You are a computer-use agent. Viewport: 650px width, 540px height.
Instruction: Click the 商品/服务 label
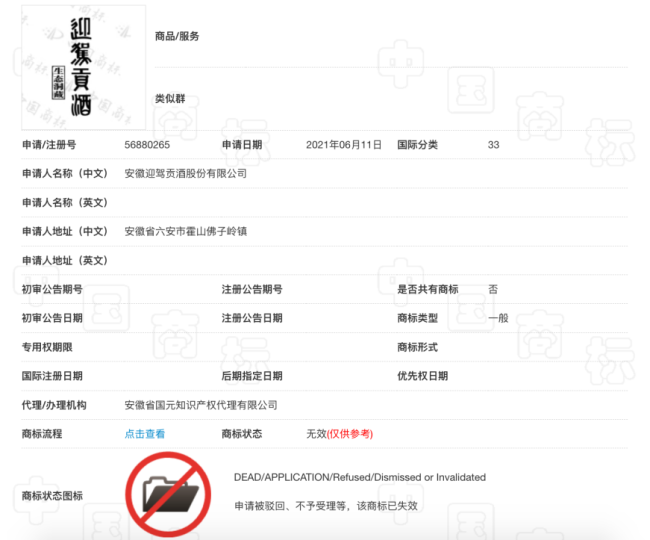[x=177, y=36]
